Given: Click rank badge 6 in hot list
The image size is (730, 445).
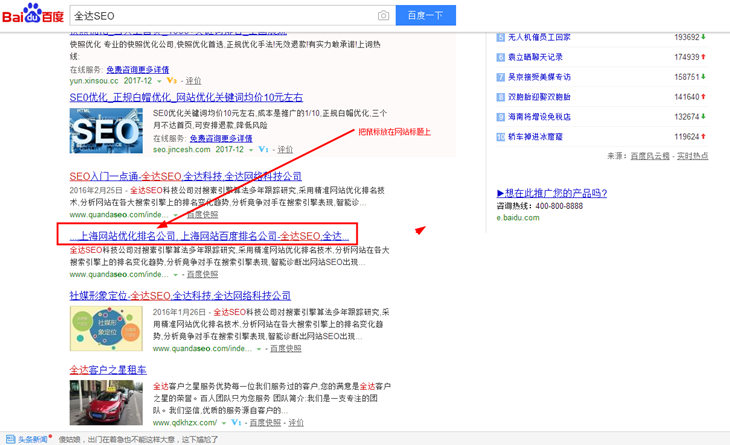Looking at the screenshot, I should [x=500, y=57].
